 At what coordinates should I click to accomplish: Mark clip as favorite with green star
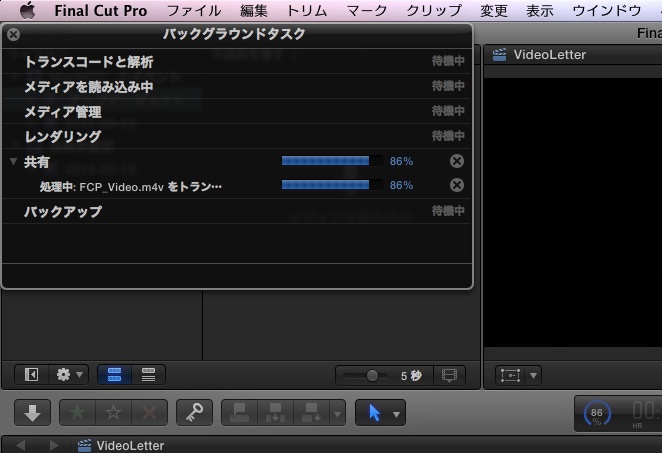(x=77, y=412)
